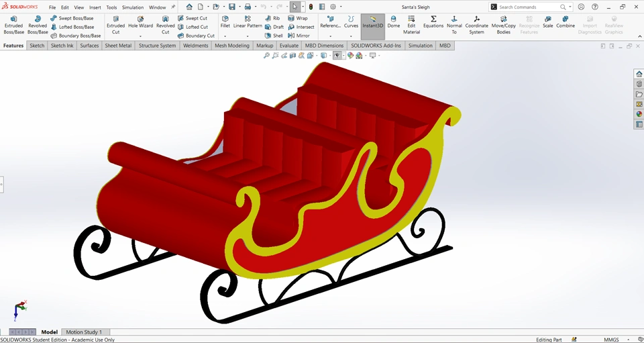
Task: Select the Combine tool
Action: coord(566,22)
